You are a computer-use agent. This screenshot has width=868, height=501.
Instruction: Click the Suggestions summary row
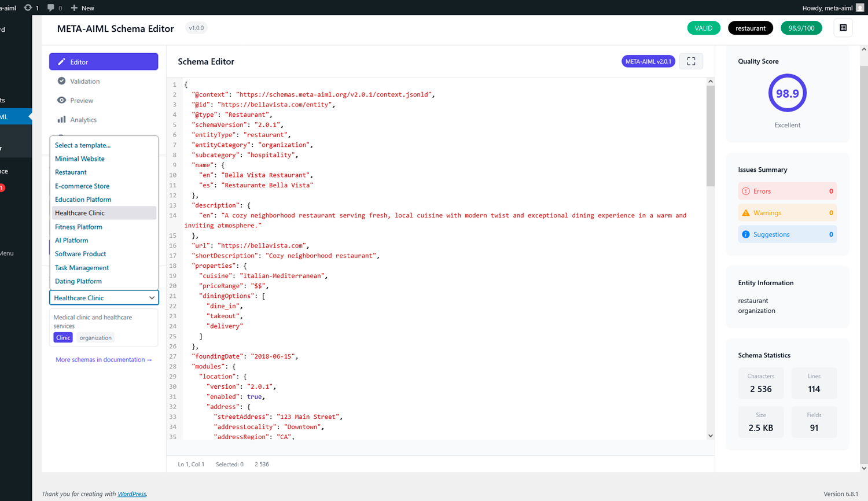point(788,234)
